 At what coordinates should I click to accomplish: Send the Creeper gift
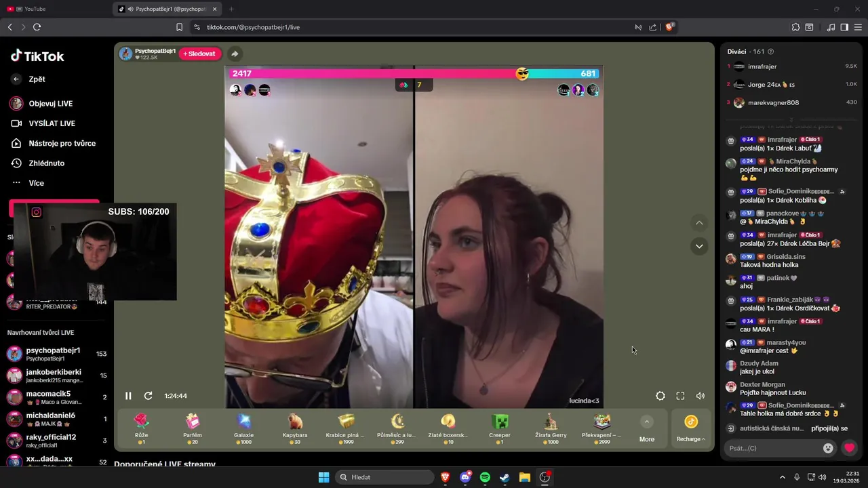pyautogui.click(x=500, y=428)
